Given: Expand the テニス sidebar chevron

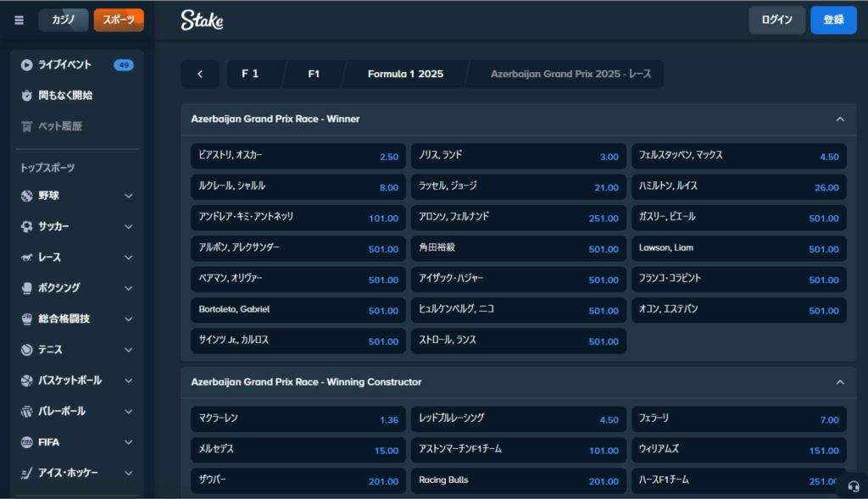Looking at the screenshot, I should pos(129,350).
